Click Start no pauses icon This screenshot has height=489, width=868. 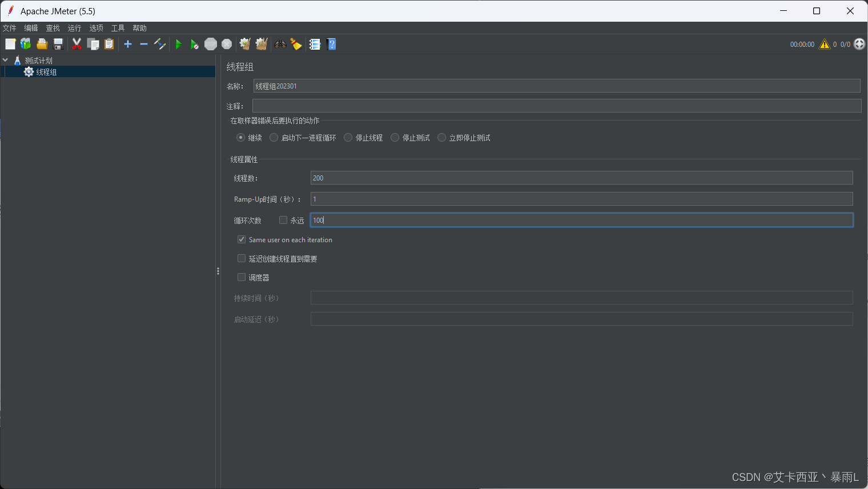[195, 44]
